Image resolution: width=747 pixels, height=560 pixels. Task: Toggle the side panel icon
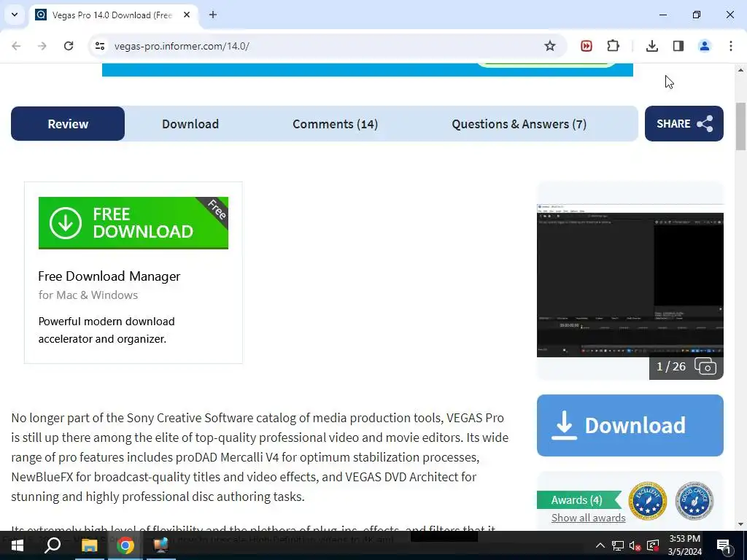pos(678,46)
